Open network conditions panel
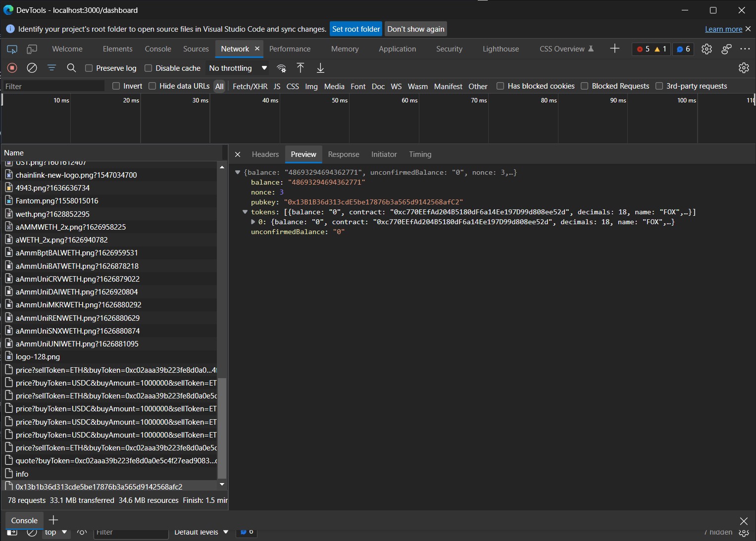 pyautogui.click(x=281, y=68)
